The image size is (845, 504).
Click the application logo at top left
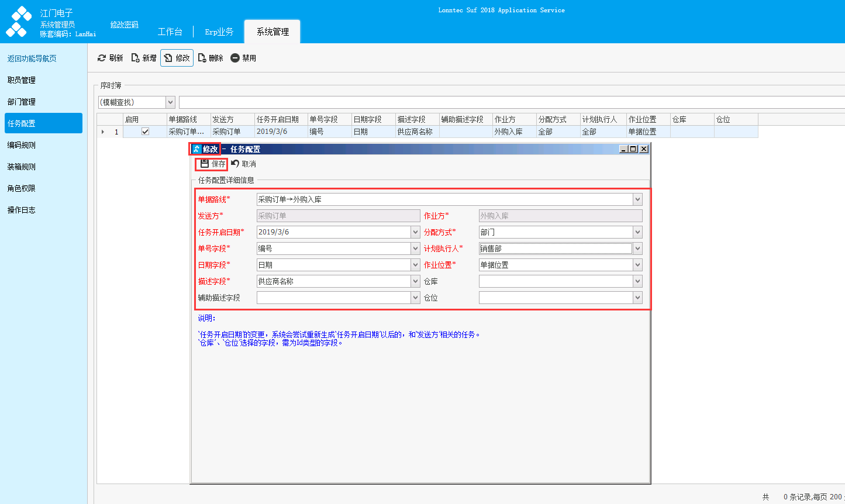[19, 22]
